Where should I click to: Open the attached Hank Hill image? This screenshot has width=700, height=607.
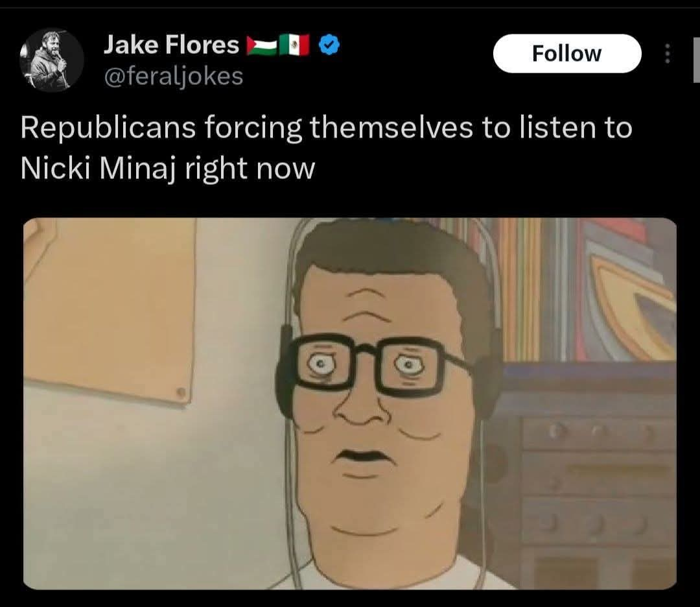pos(350,404)
